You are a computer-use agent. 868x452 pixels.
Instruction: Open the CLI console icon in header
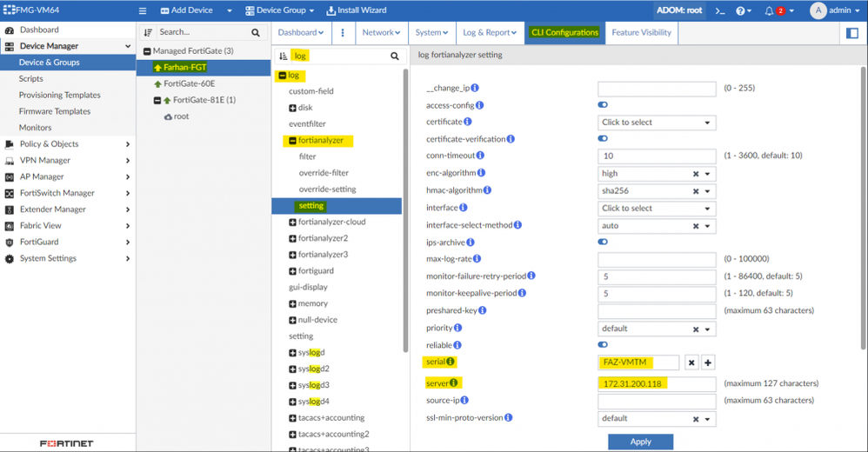[719, 10]
